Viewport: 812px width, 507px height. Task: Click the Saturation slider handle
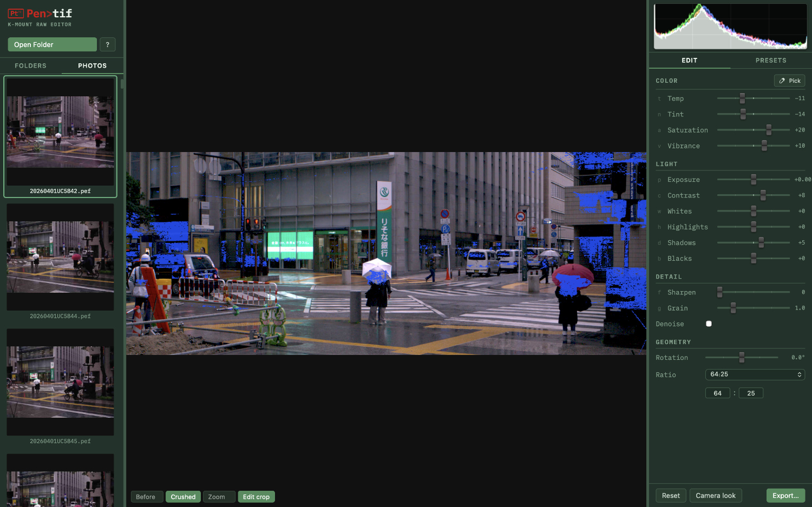tap(769, 130)
